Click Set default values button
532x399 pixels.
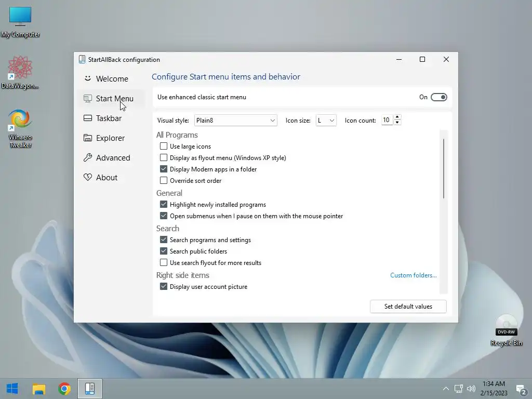(x=408, y=307)
